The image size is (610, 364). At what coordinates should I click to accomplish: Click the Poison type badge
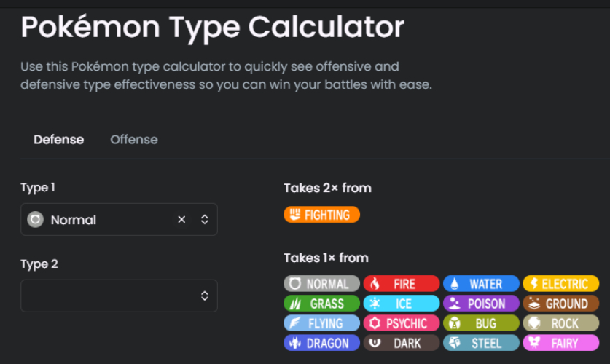click(x=481, y=304)
